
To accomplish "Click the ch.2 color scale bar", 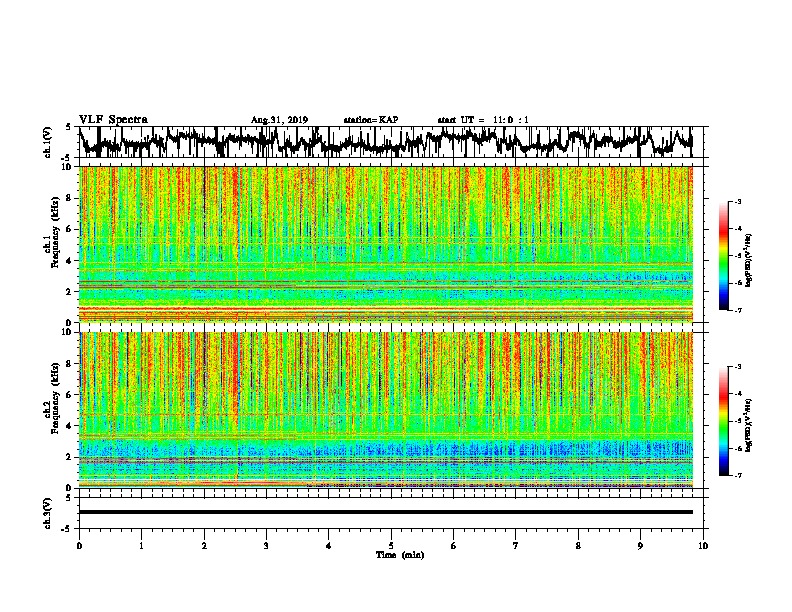I will (x=724, y=421).
